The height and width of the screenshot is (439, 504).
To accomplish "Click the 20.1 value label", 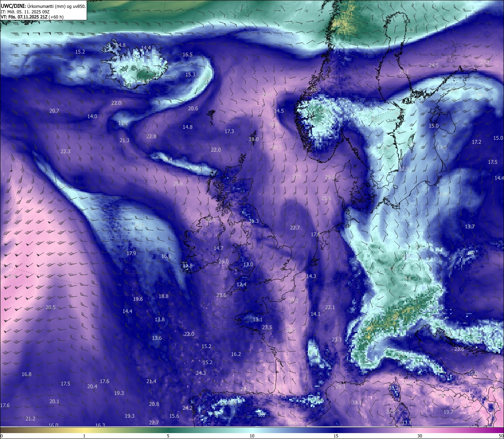I will [54, 402].
